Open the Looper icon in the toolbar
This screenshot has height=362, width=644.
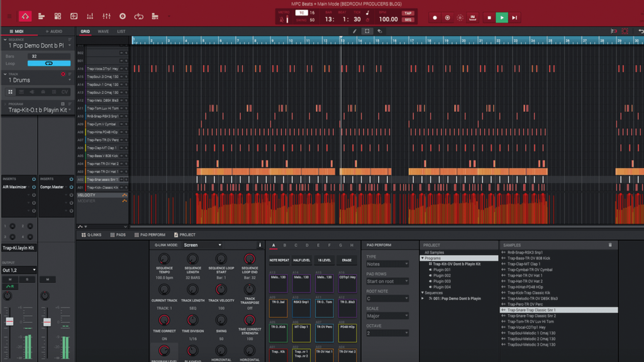[x=137, y=16]
